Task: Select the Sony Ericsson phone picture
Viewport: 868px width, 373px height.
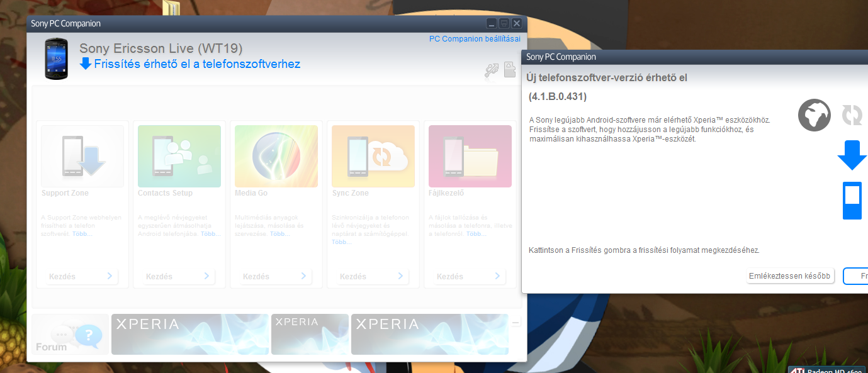Action: pos(56,58)
